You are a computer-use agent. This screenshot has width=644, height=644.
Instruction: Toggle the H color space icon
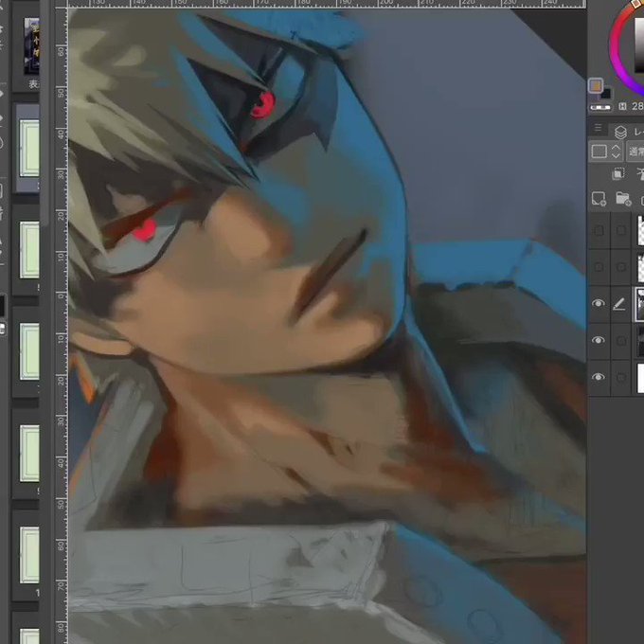[x=622, y=106]
